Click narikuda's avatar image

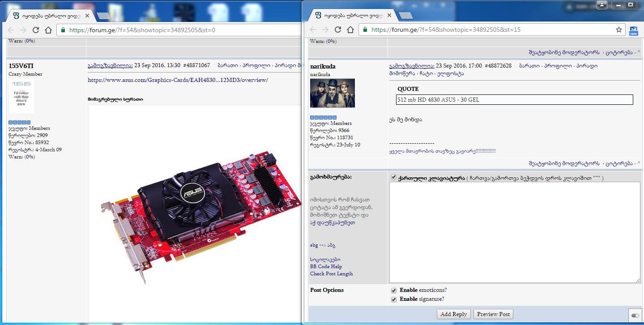333,93
